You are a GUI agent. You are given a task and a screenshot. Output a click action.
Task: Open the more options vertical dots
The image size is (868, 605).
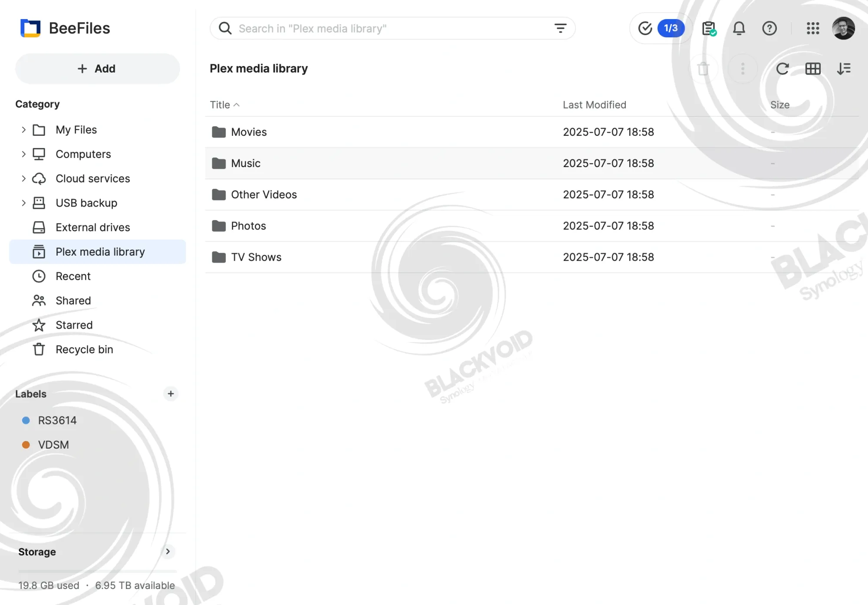coord(743,69)
